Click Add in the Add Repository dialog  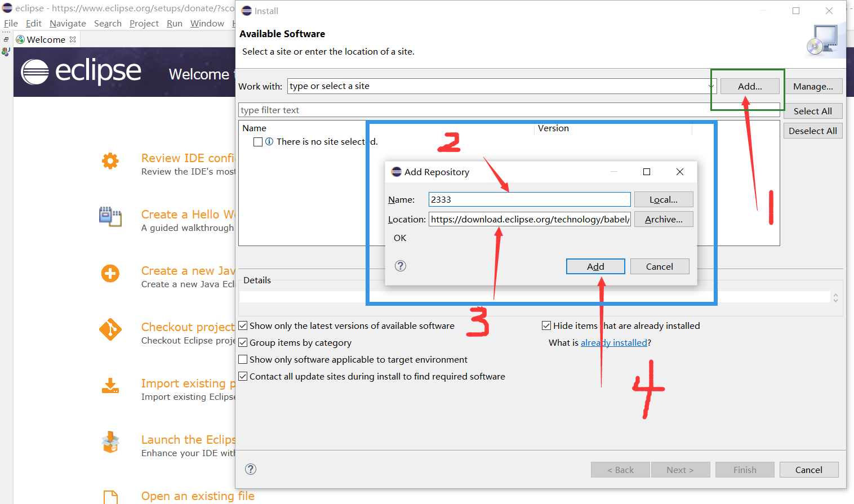(595, 266)
